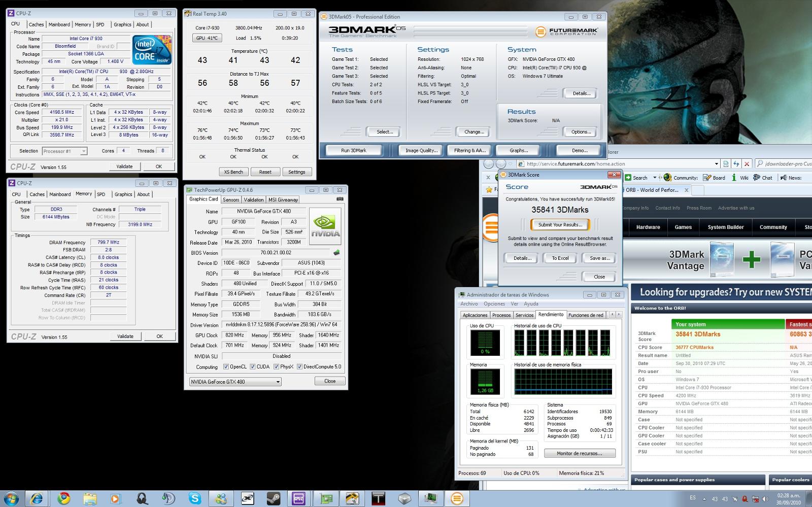Screen dimensions: 812x507
Task: Open Google Chrome from taskbar
Action: (x=63, y=498)
